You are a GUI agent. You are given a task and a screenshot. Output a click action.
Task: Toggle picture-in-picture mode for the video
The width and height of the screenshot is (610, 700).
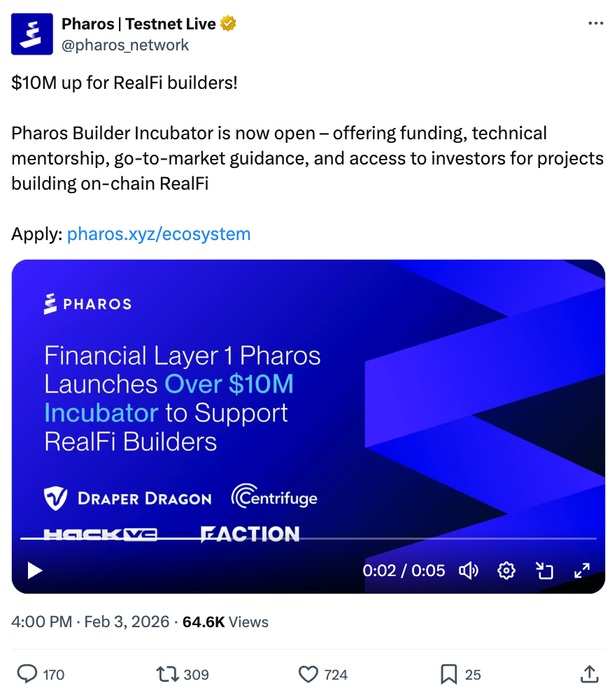(544, 570)
